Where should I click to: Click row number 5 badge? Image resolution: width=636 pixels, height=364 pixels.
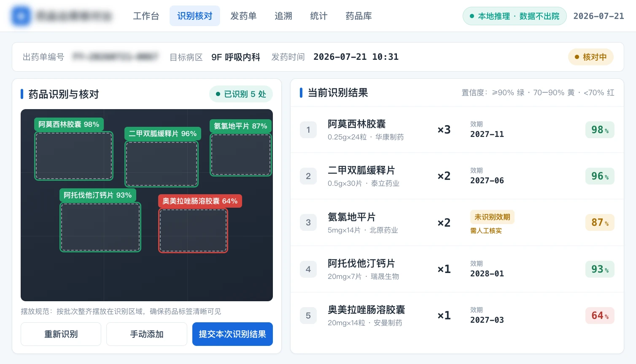pos(308,316)
